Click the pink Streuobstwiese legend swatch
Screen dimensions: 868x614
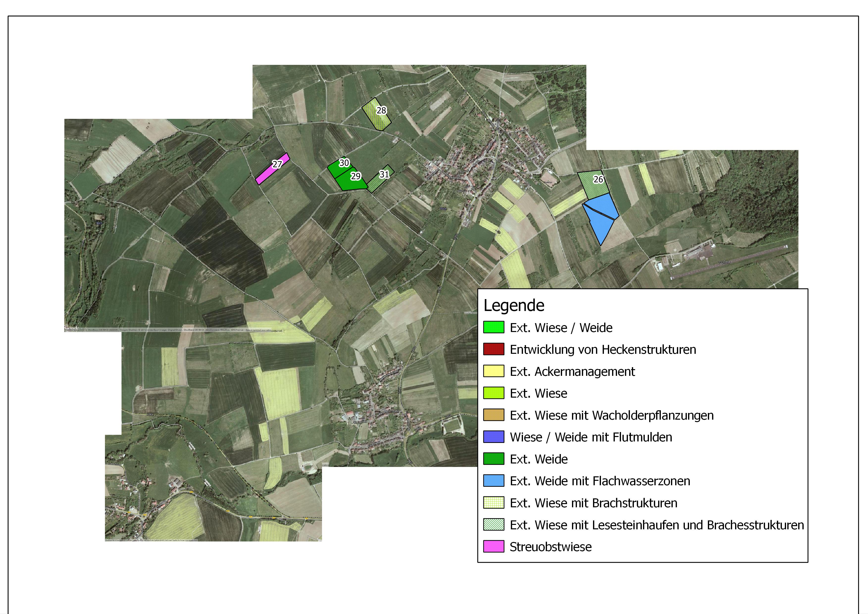pyautogui.click(x=493, y=547)
